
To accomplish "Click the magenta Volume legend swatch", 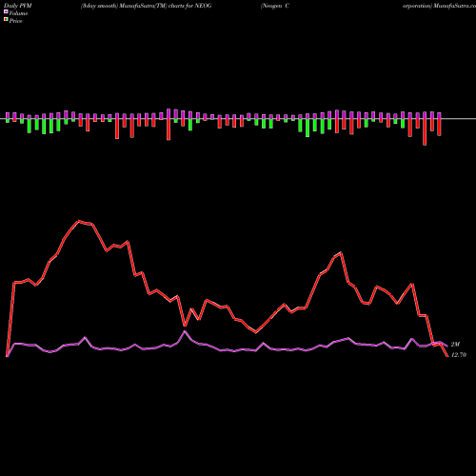I will [6, 11].
